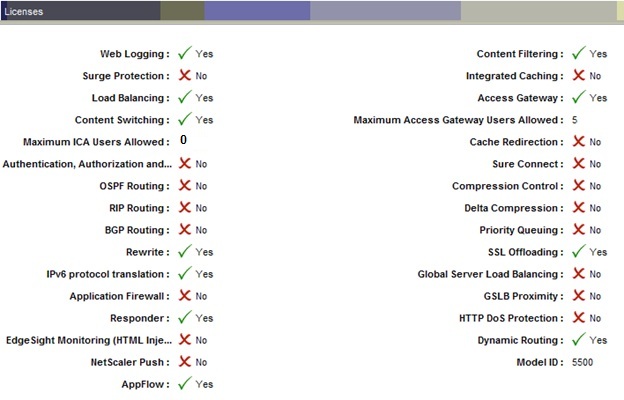Click the green check beside Dynamic Routing
624x400 pixels.
tap(578, 340)
